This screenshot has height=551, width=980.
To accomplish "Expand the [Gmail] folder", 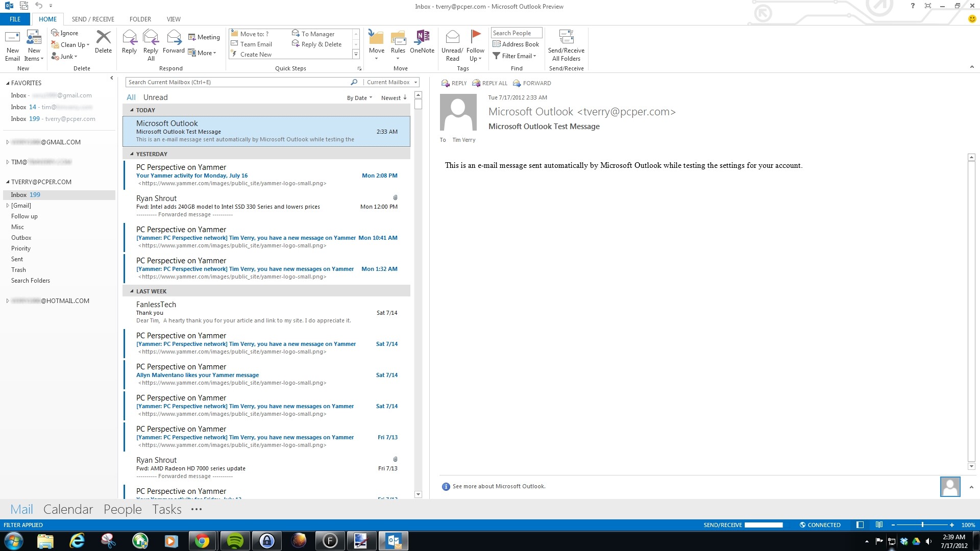I will (x=8, y=206).
